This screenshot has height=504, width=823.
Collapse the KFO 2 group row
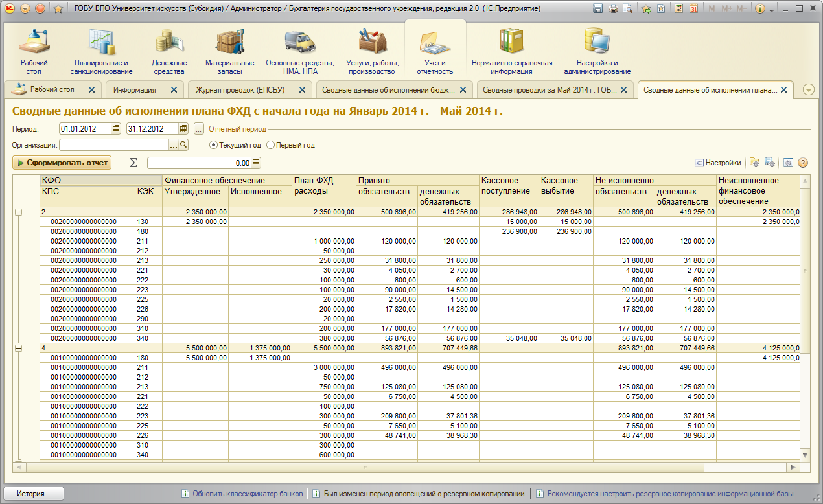point(18,212)
